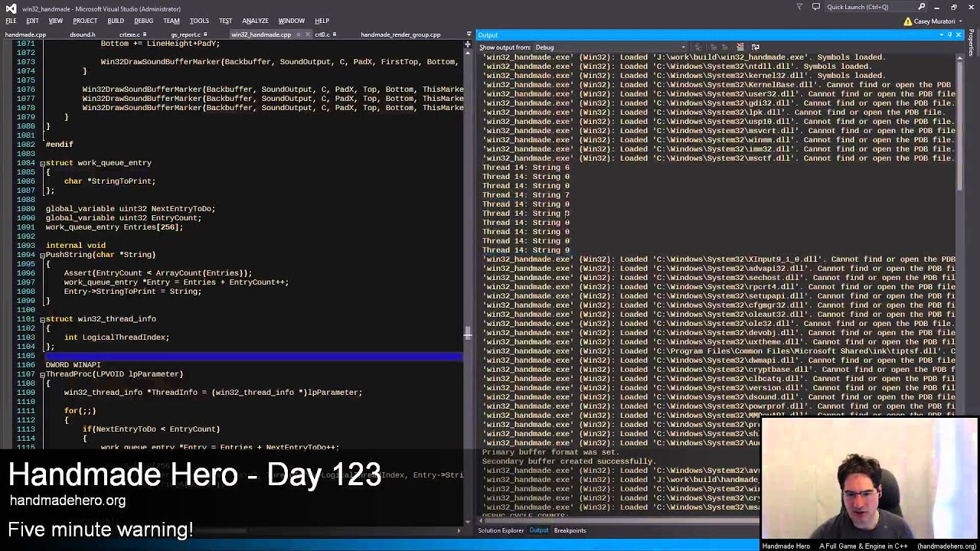Click the Quick Launch search magnifier icon

921,7
